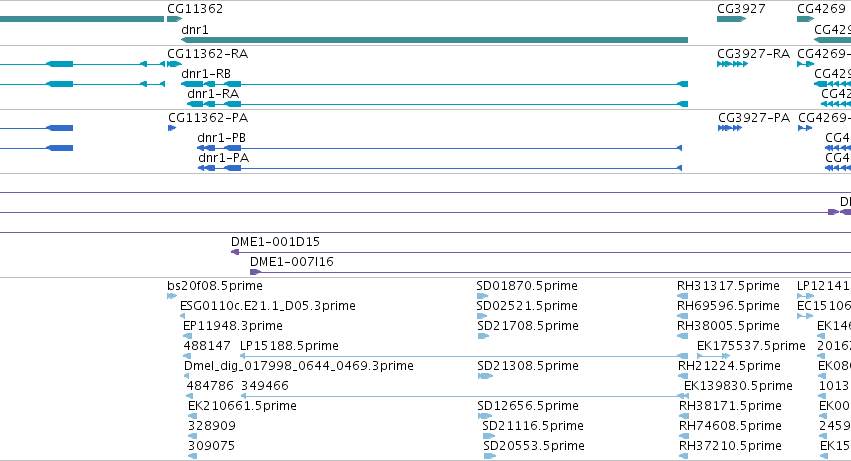Select the SD20553.5prime EST

coord(534,446)
